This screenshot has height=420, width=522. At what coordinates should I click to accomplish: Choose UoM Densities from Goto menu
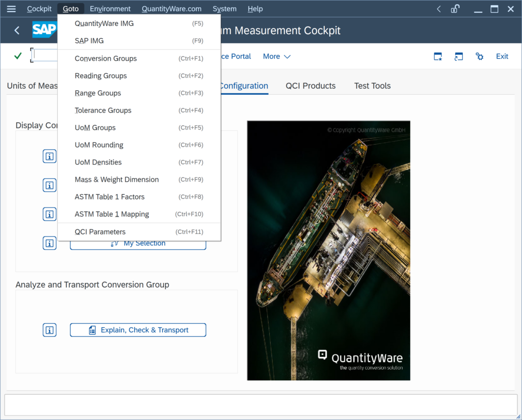tap(139, 162)
